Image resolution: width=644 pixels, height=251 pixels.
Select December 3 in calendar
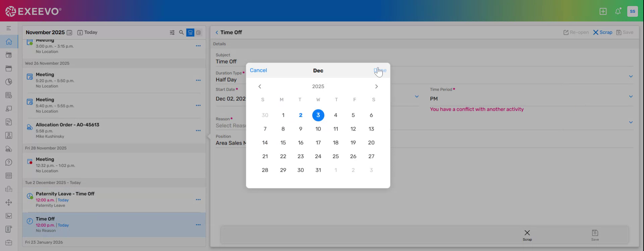click(318, 115)
